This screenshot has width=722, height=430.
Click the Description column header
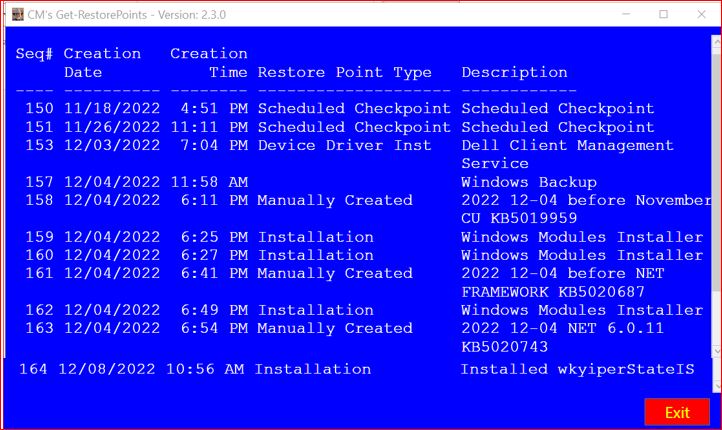(514, 72)
